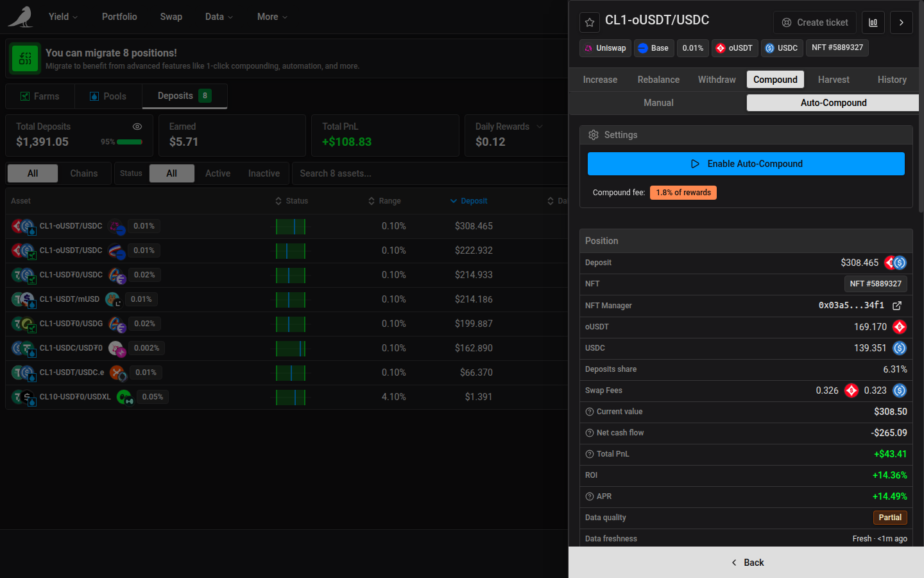This screenshot has width=924, height=578.
Task: Click CL1-USDT/USDC.e protocol icon
Action: (117, 373)
